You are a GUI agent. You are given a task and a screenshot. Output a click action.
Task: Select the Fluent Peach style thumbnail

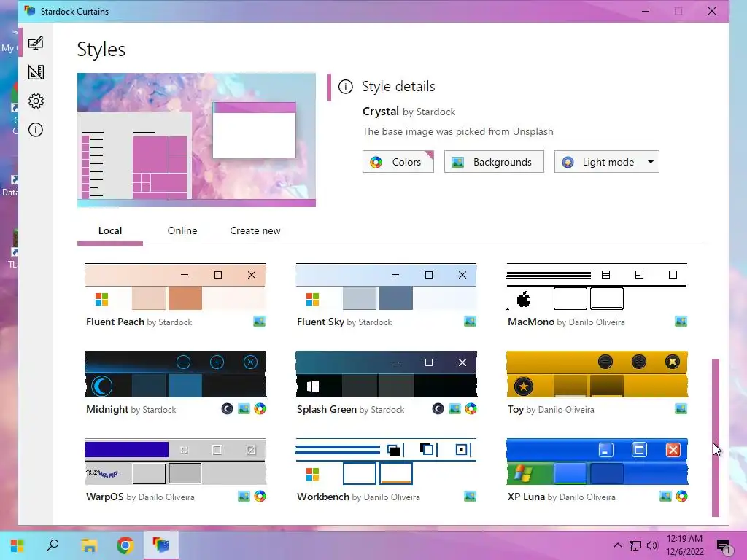[175, 287]
